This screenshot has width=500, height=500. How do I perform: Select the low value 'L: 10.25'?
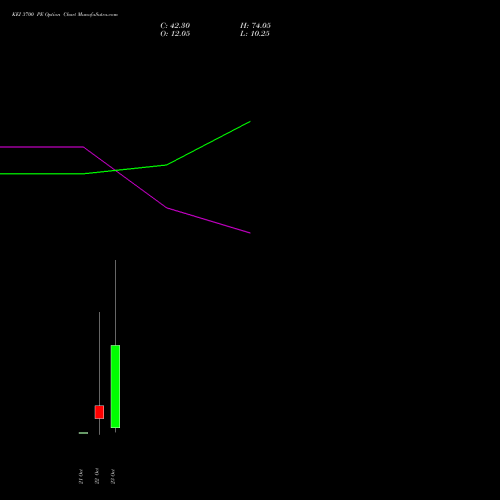tap(255, 34)
